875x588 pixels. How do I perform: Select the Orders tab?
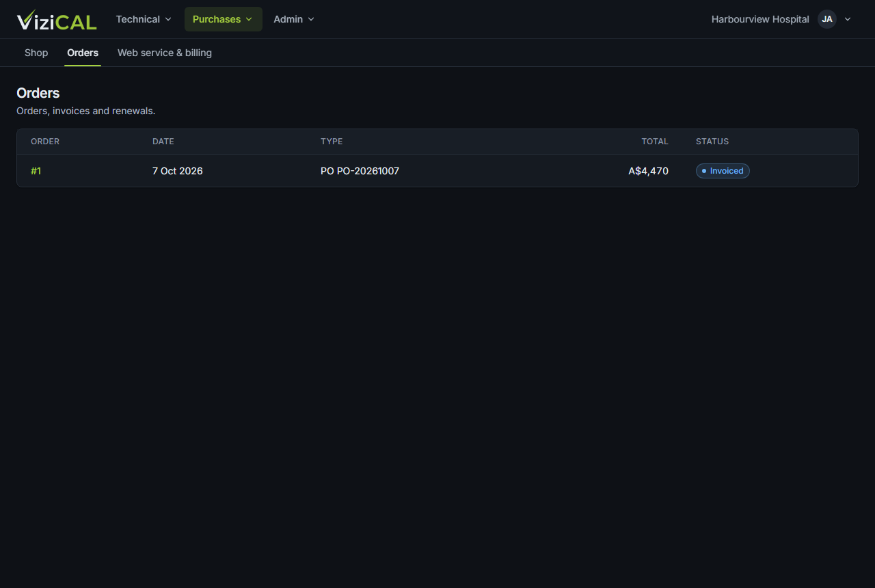(x=83, y=53)
